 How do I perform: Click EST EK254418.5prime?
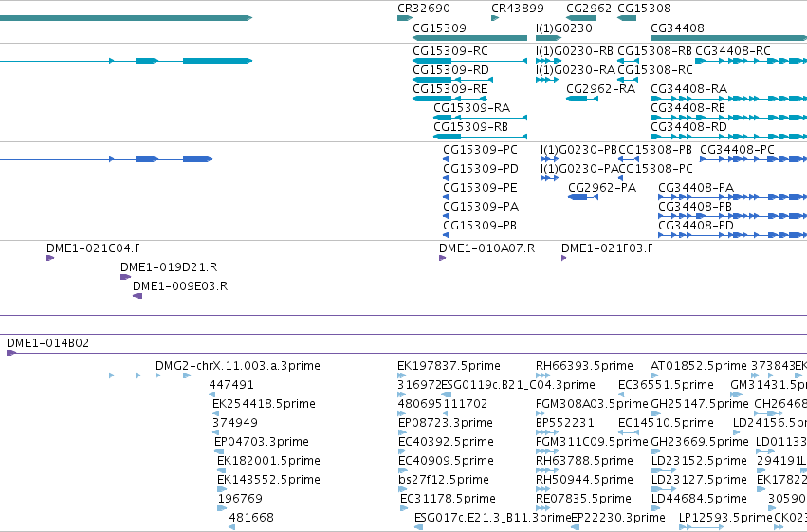pos(215,413)
